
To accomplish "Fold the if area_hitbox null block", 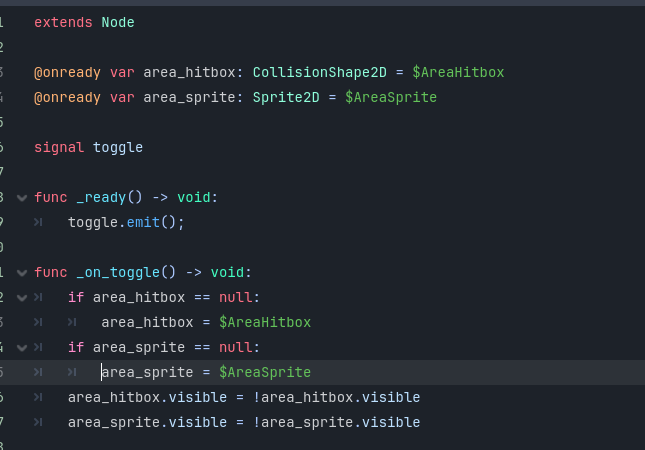I will 22,298.
